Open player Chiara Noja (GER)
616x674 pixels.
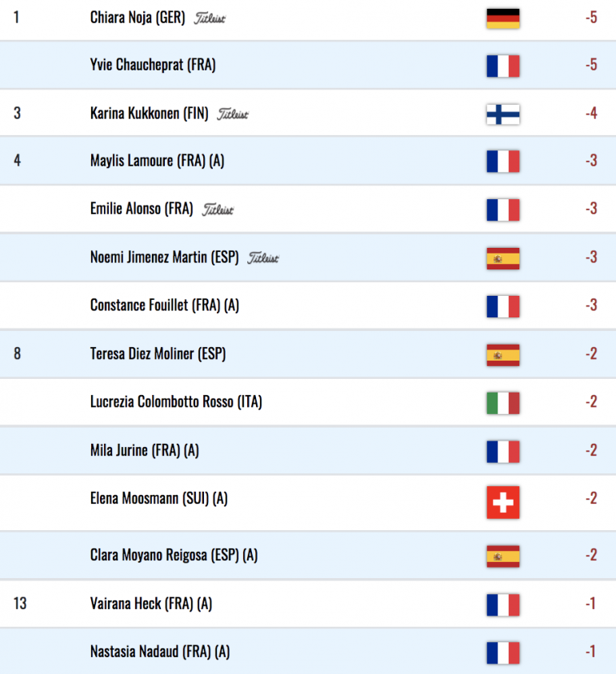point(138,18)
